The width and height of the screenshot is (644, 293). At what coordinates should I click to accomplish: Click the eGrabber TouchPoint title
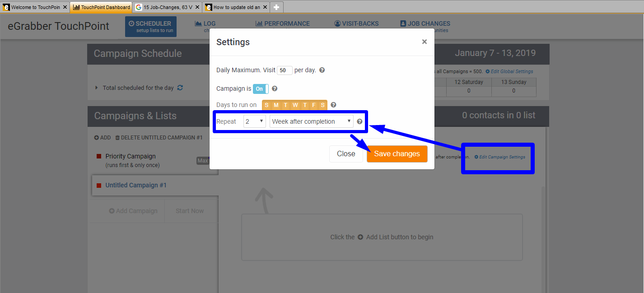(59, 26)
